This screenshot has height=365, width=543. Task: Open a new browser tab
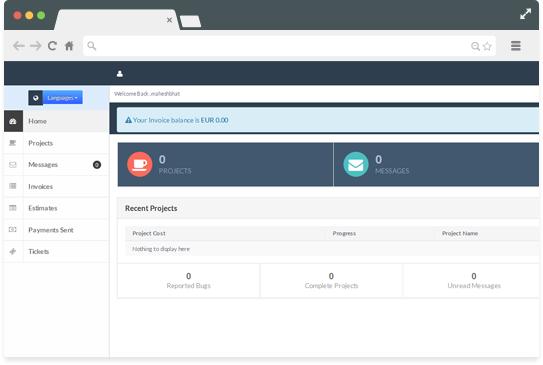tap(190, 21)
